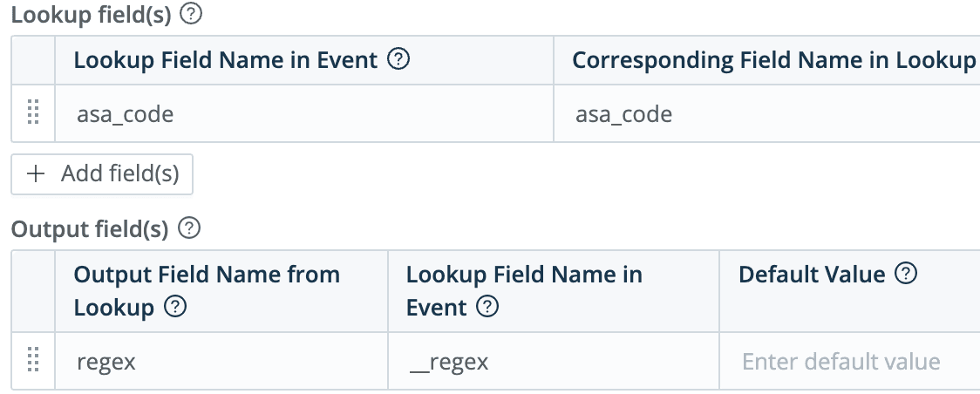Show help for Output Field Name from Lookup
The height and width of the screenshot is (394, 980).
coord(176,308)
